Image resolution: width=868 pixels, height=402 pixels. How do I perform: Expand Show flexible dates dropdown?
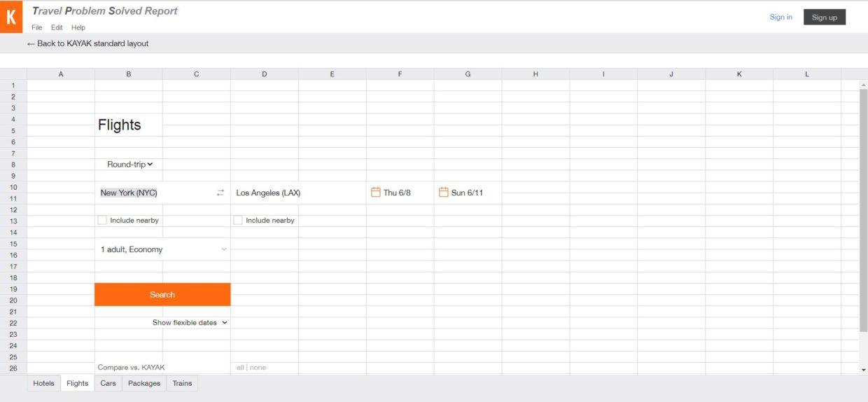click(x=190, y=323)
